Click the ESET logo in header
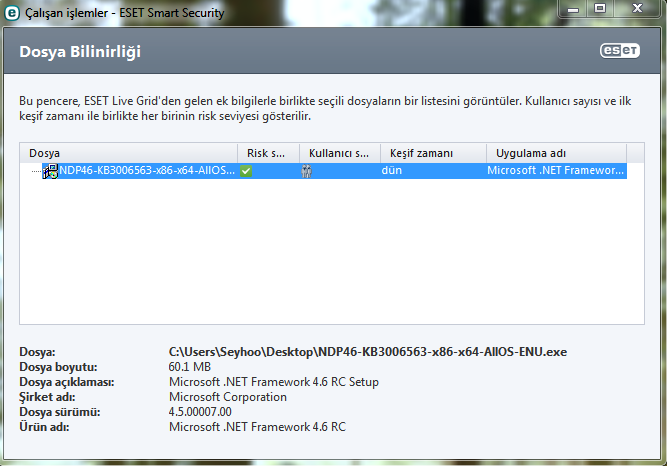 coord(620,51)
